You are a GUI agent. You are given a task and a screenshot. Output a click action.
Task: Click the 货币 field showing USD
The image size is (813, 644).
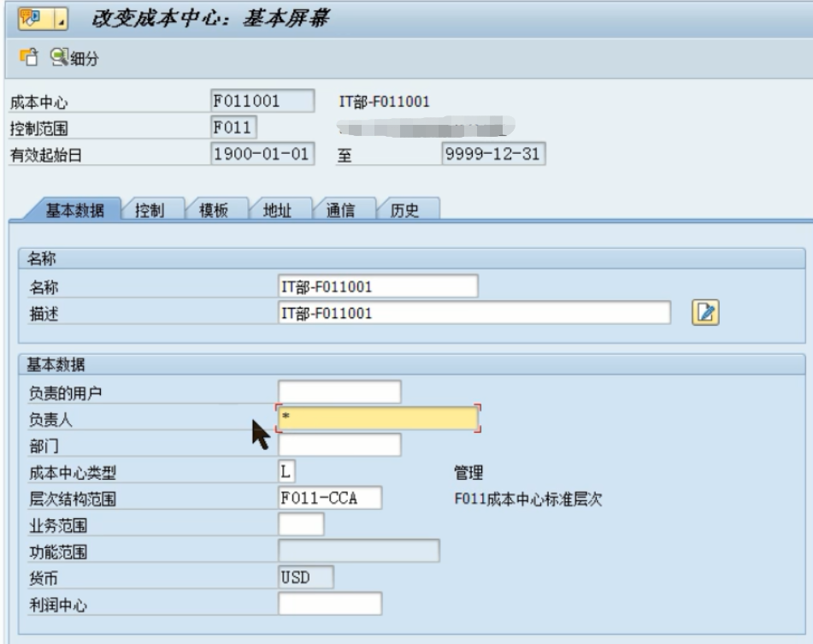306,577
